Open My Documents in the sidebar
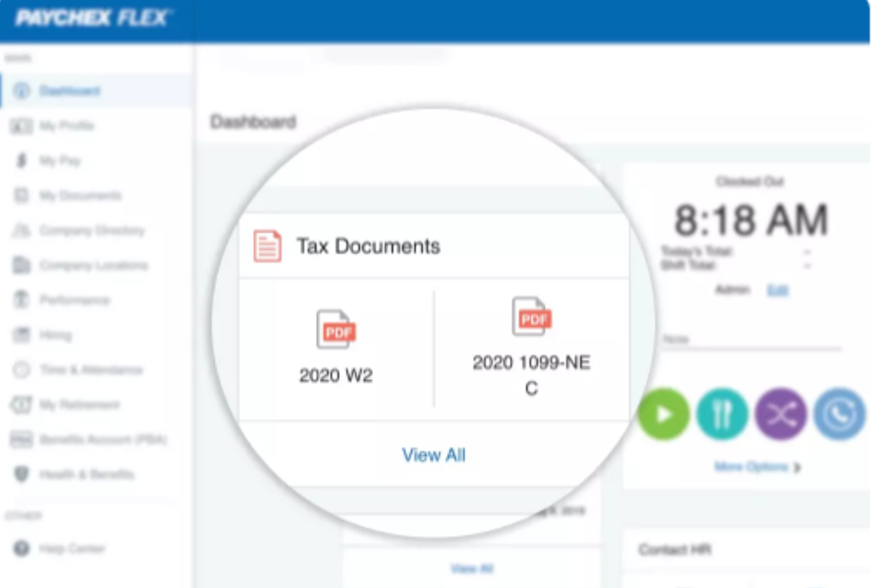This screenshot has height=588, width=882. pos(80,195)
